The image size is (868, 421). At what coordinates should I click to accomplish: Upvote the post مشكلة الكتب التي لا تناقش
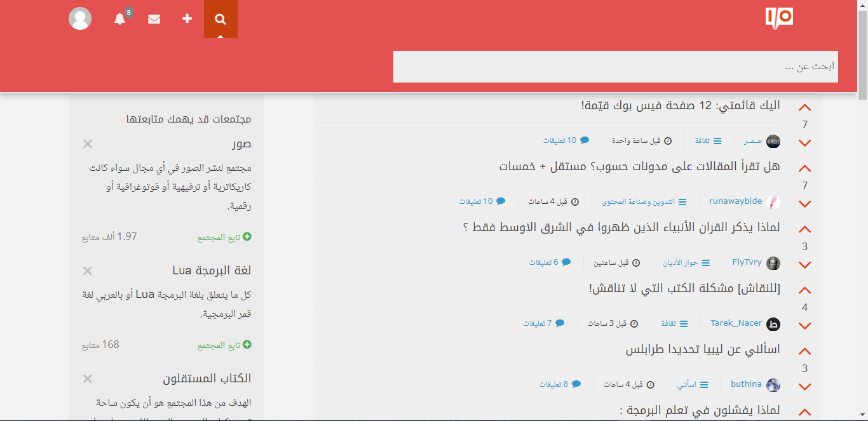click(x=804, y=291)
